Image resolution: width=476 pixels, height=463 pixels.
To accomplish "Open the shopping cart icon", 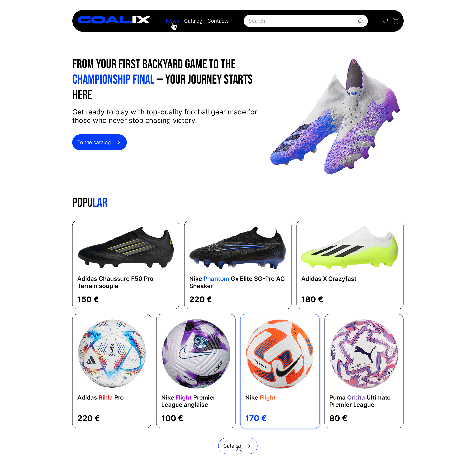I will click(396, 21).
